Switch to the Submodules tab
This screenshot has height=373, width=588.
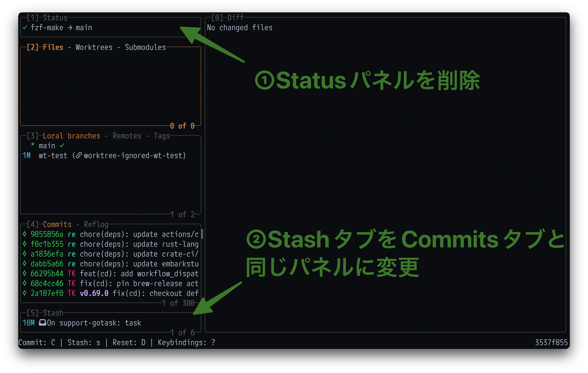click(145, 47)
